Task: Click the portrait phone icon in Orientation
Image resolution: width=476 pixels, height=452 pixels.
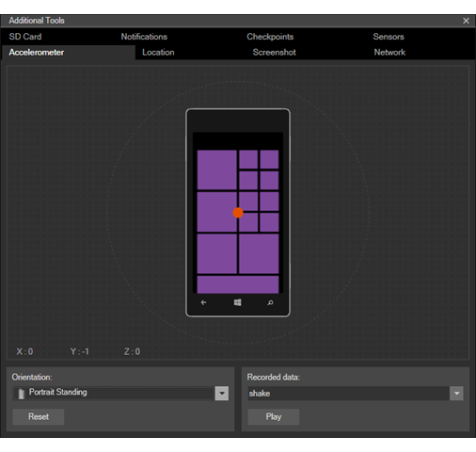Action: [21, 394]
